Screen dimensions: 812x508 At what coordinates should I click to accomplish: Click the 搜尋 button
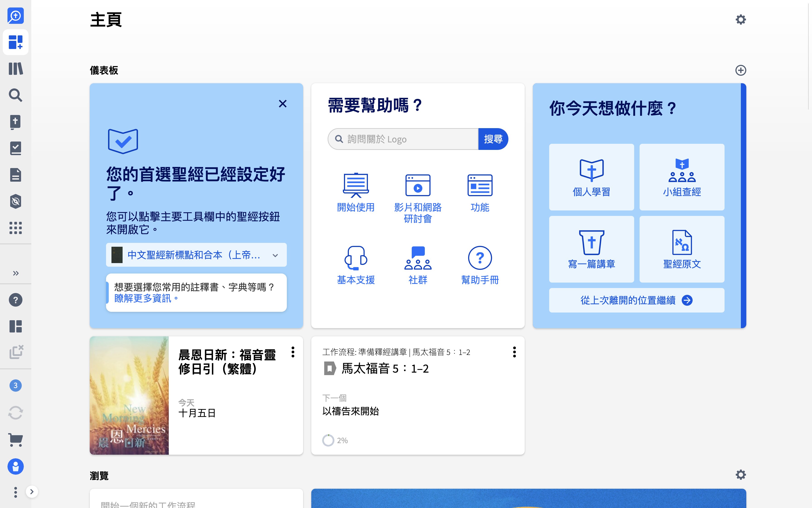(493, 139)
